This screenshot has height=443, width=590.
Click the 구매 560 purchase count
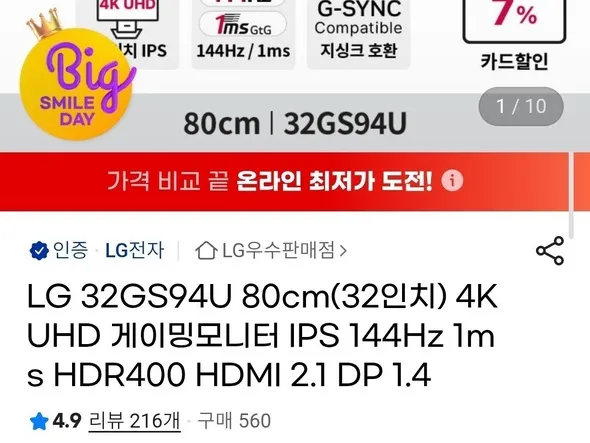234,421
